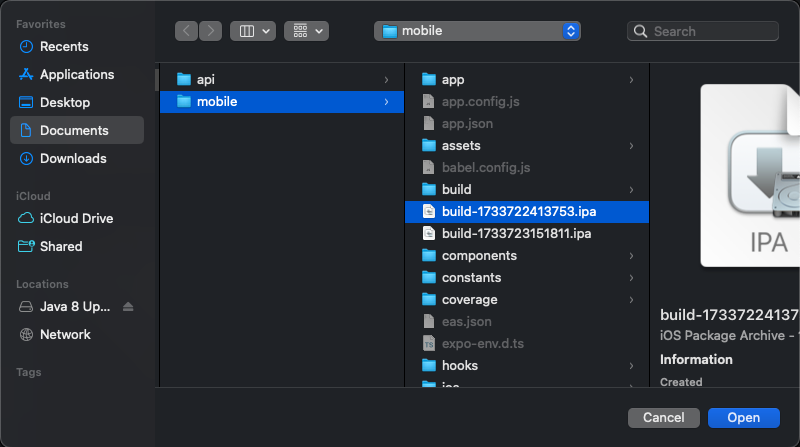The image size is (800, 447).
Task: Open the mobile folder path popup
Action: pyautogui.click(x=477, y=31)
